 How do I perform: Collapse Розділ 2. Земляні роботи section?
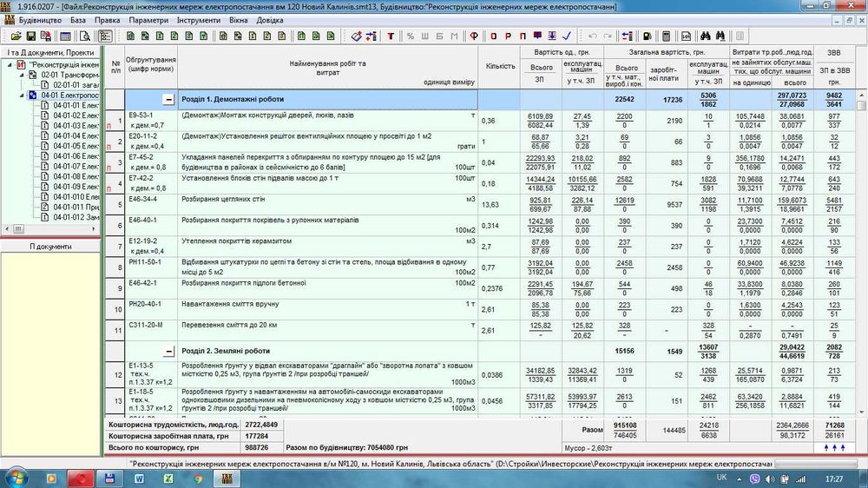tap(168, 351)
